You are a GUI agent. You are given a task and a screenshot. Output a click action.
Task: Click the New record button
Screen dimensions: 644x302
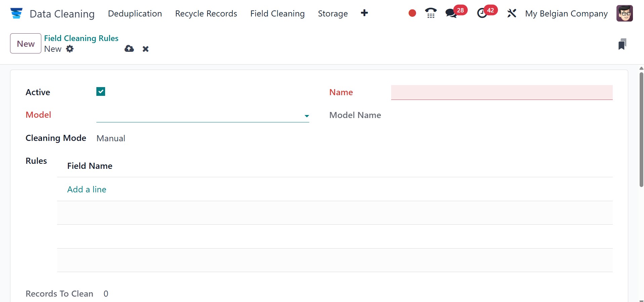coord(26,43)
